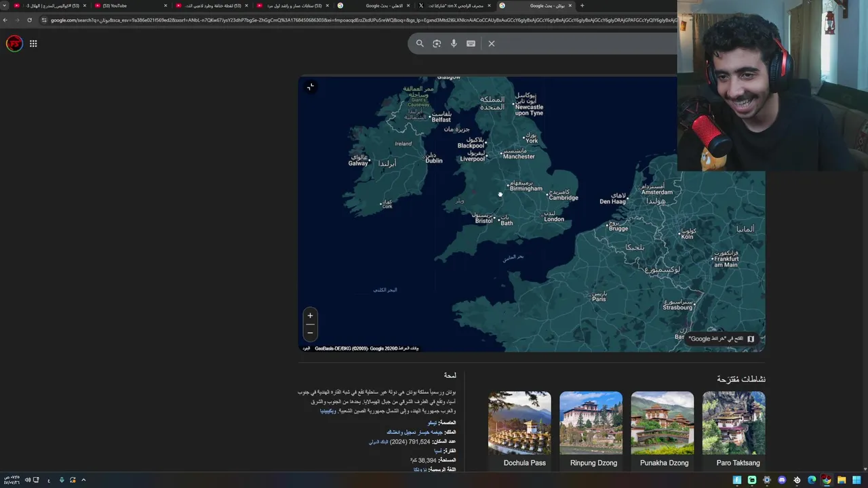The image size is (868, 488).
Task: Open the Punakha Dzong activity card
Action: [x=663, y=430]
